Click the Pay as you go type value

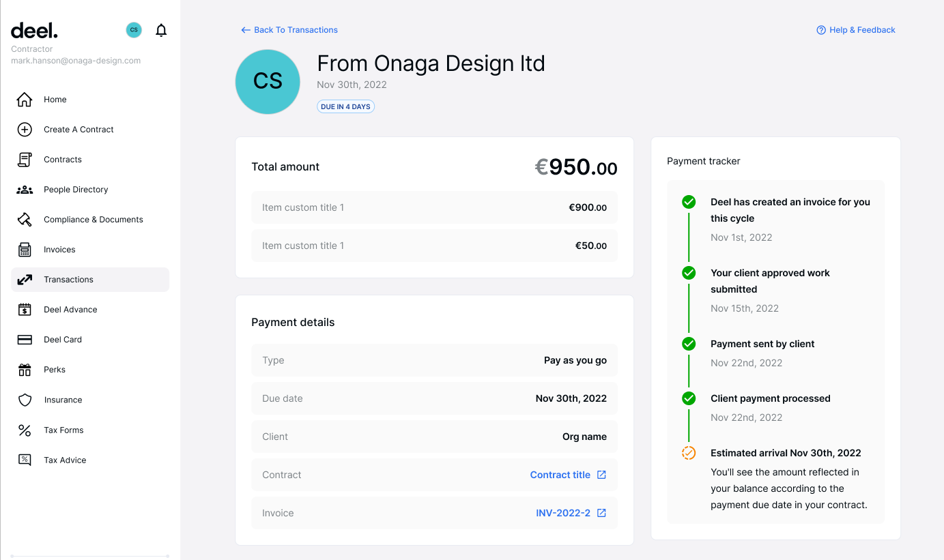click(x=575, y=360)
